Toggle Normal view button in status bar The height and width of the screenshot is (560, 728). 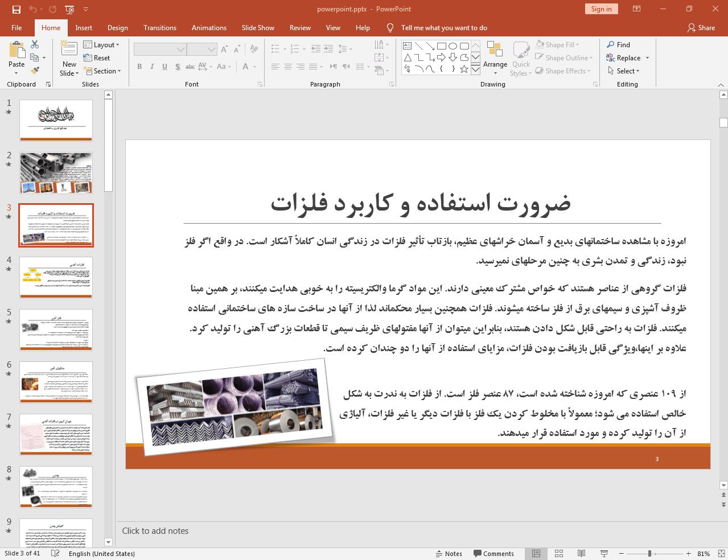click(x=536, y=554)
